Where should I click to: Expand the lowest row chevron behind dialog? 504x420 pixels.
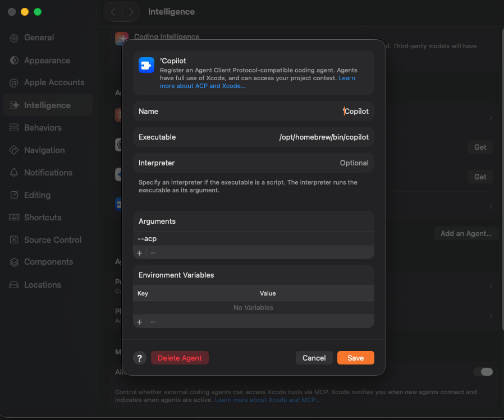[x=491, y=316]
